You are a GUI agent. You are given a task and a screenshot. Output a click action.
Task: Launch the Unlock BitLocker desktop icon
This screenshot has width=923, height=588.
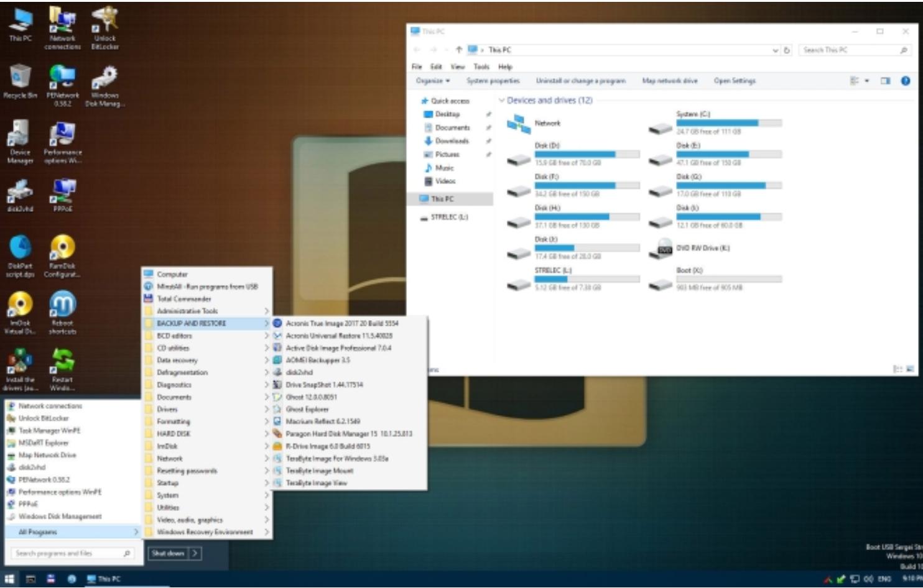pyautogui.click(x=104, y=24)
